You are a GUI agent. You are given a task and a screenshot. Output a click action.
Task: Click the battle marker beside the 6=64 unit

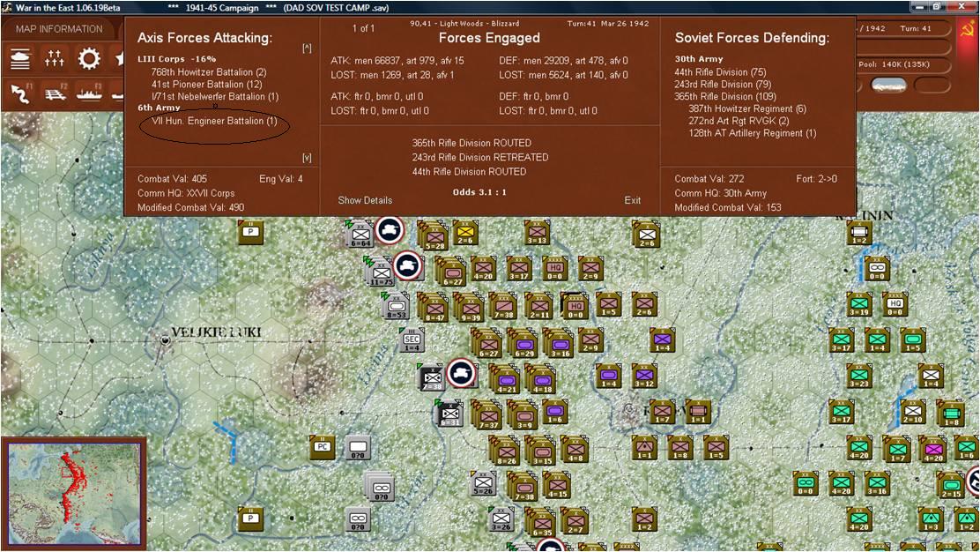[x=390, y=229]
